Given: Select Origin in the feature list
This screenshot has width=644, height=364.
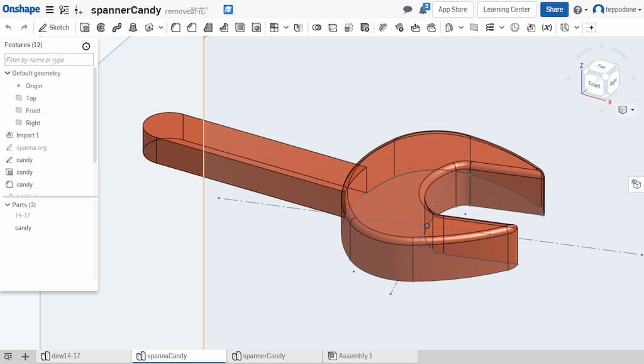Looking at the screenshot, I should 34,86.
